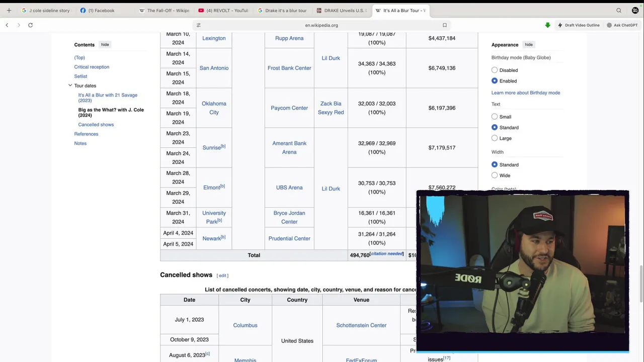The height and width of the screenshot is (362, 644).
Task: Reload the current Wikipedia page
Action: (30, 25)
